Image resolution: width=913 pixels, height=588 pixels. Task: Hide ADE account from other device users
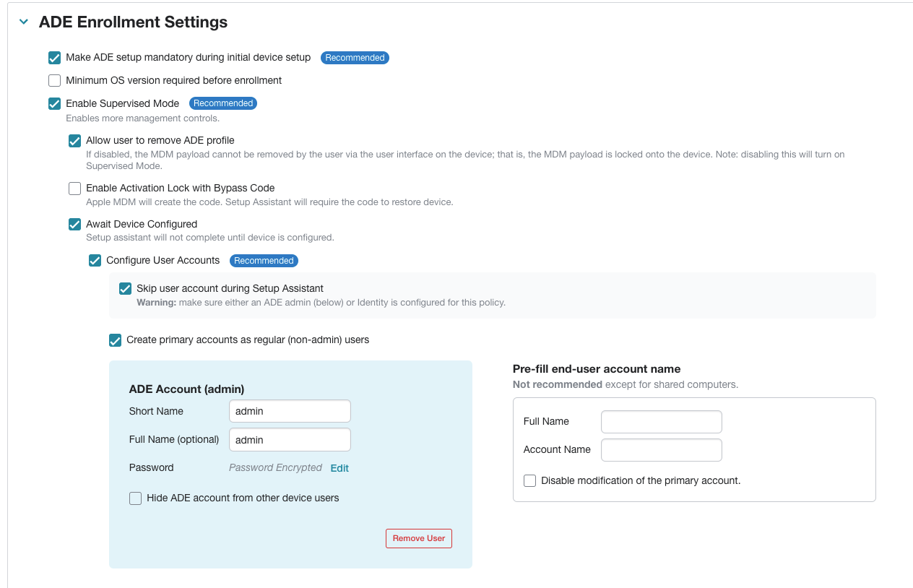click(x=135, y=498)
